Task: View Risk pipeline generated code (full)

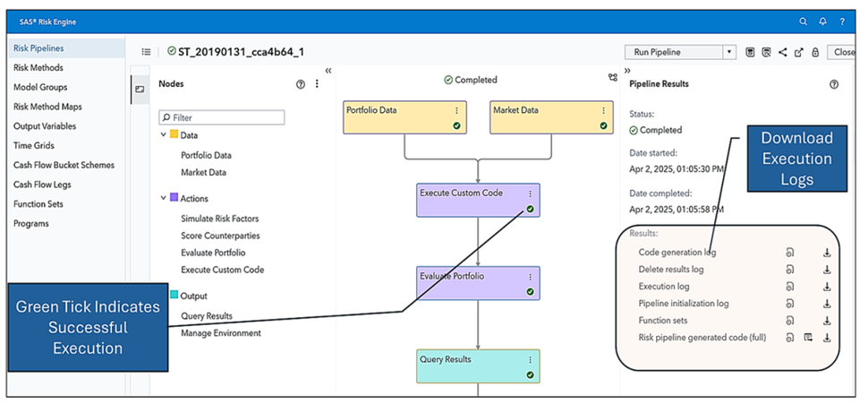Action: coord(789,338)
